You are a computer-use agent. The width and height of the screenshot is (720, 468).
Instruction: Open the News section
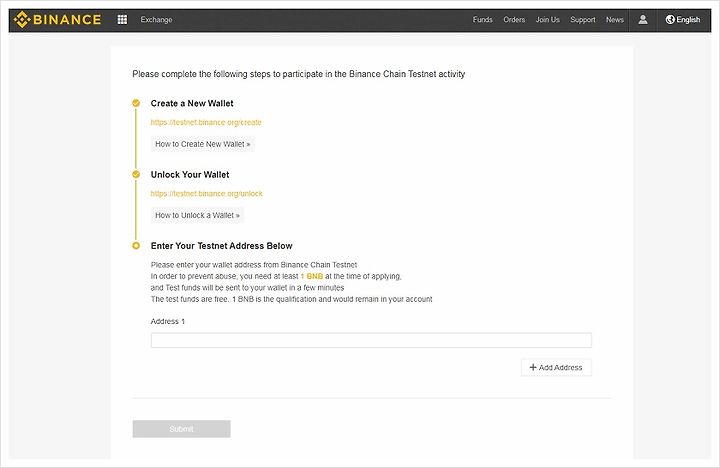615,20
